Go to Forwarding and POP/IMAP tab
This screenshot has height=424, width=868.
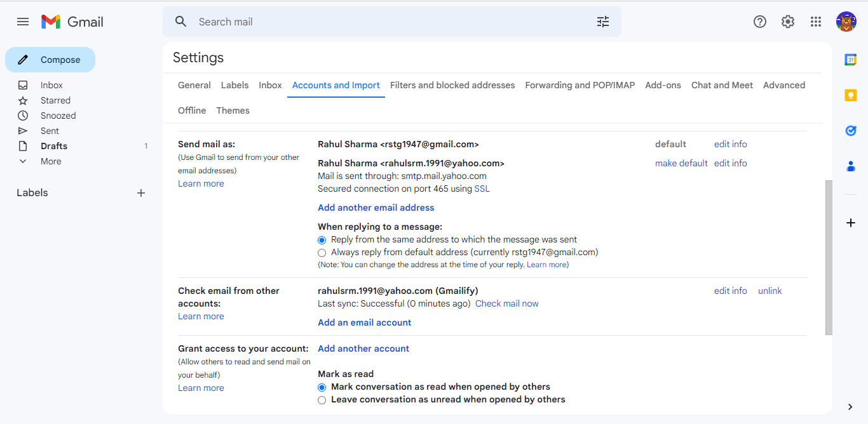580,85
